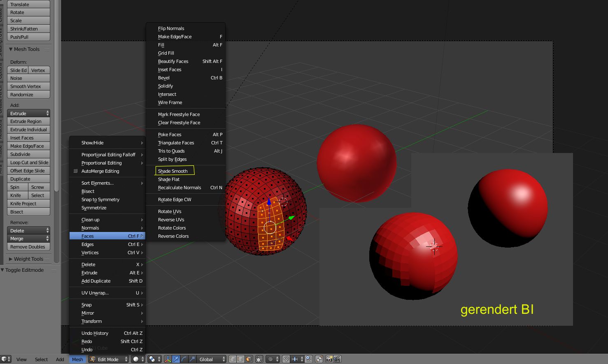This screenshot has width=608, height=364.
Task: Select the scale manipulator icon
Action: [192, 359]
